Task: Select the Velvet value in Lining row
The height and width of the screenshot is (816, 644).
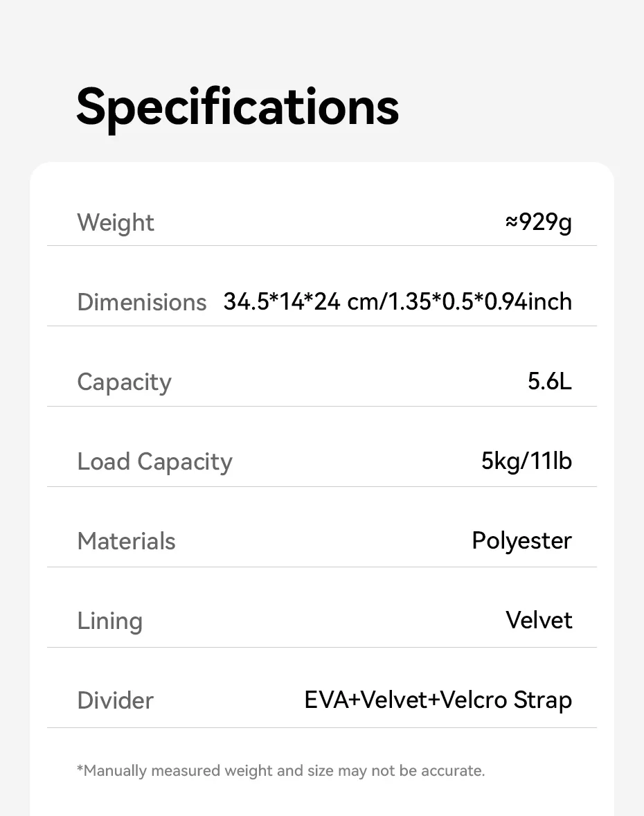Action: click(539, 620)
